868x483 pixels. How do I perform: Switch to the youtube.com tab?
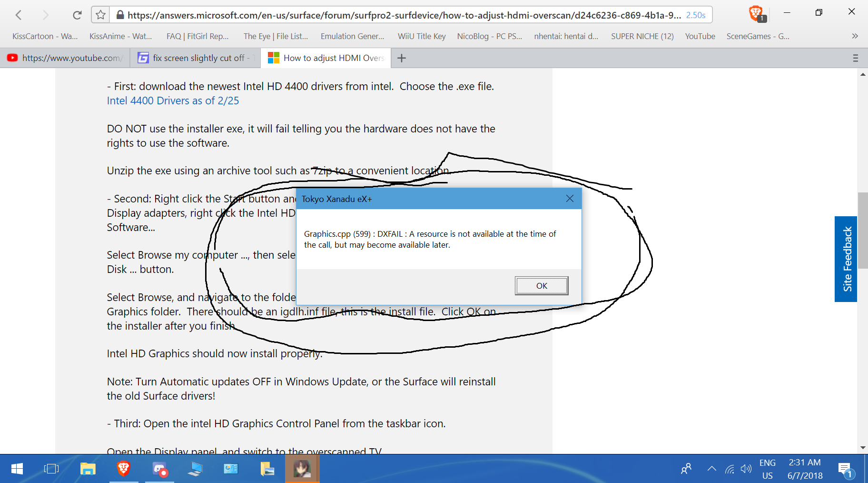pyautogui.click(x=65, y=58)
